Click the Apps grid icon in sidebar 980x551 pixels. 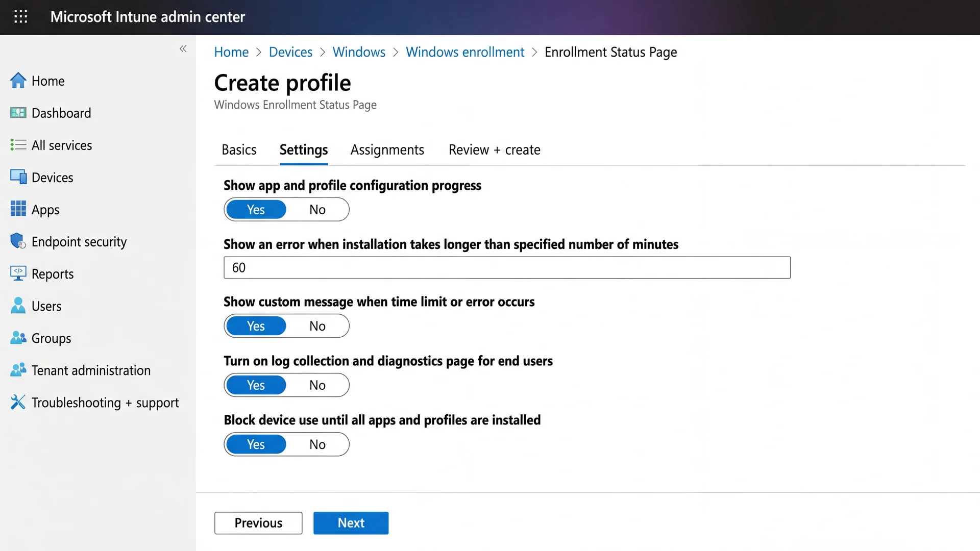point(18,209)
